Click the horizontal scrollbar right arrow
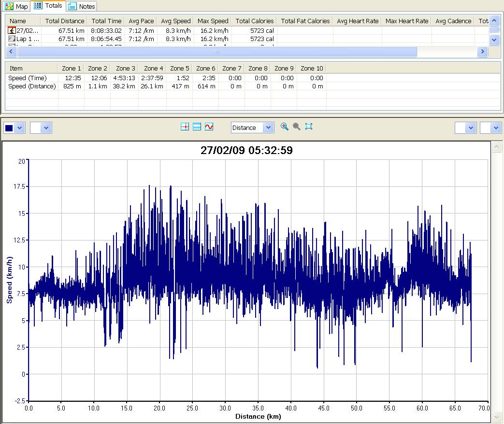The width and height of the screenshot is (504, 424). 482,51
